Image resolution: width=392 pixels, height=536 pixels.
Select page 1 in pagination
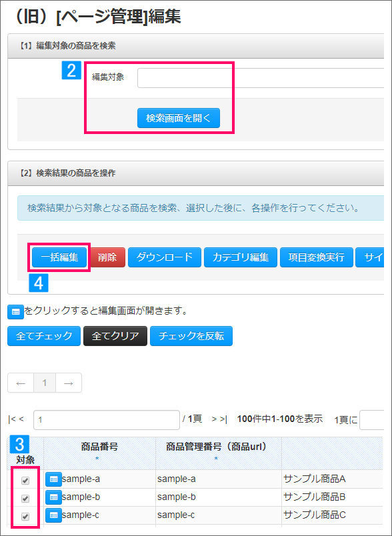45,383
